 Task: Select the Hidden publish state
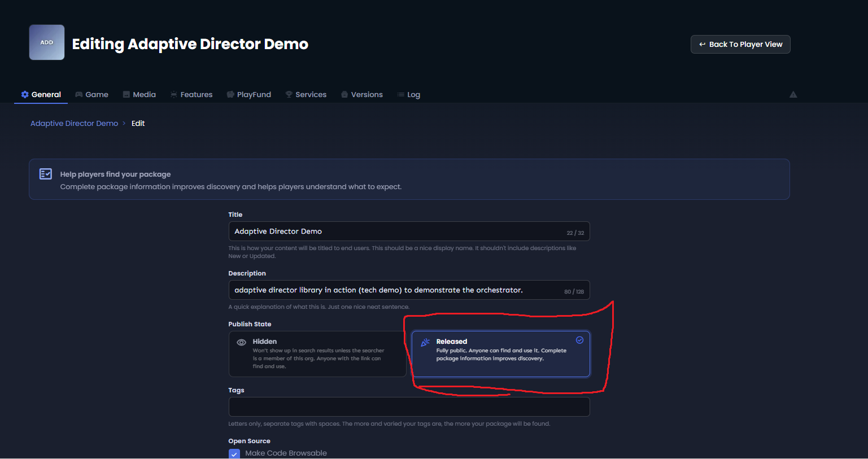tap(317, 354)
